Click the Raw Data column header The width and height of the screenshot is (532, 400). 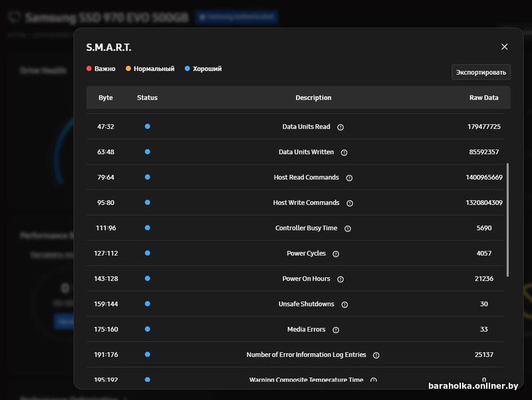483,98
